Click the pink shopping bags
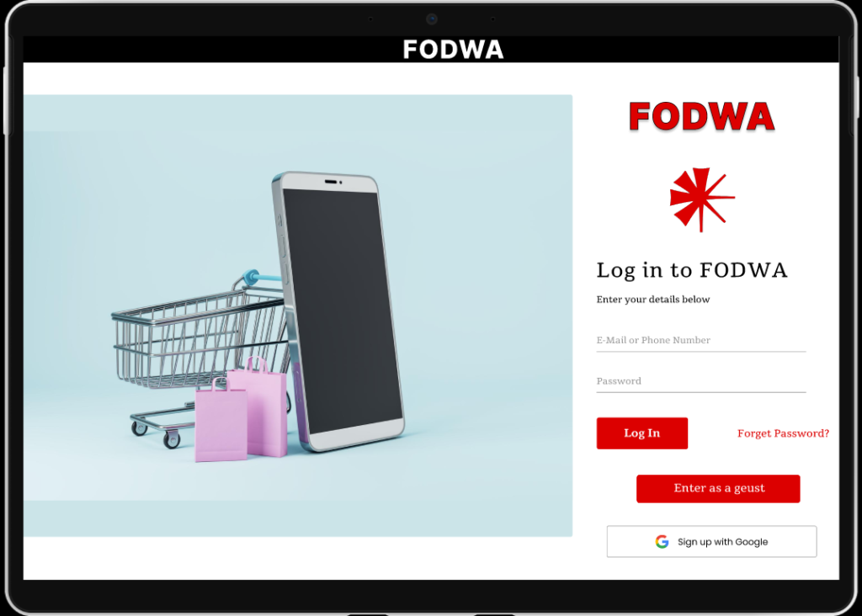The height and width of the screenshot is (616, 862). pos(241,409)
